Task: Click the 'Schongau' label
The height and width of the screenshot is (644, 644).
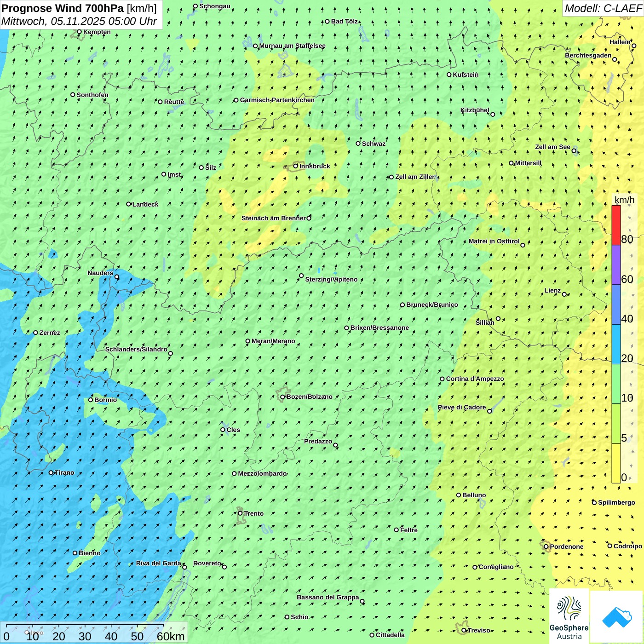Action: point(215,6)
